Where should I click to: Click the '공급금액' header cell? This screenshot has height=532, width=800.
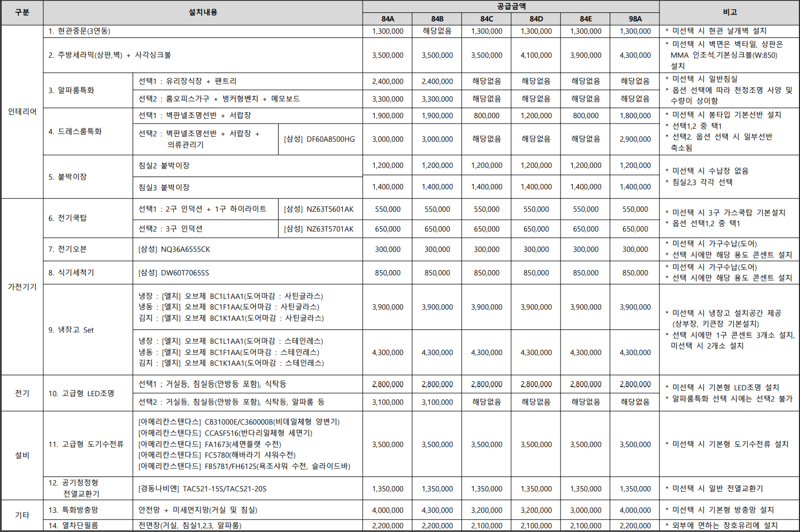point(511,6)
